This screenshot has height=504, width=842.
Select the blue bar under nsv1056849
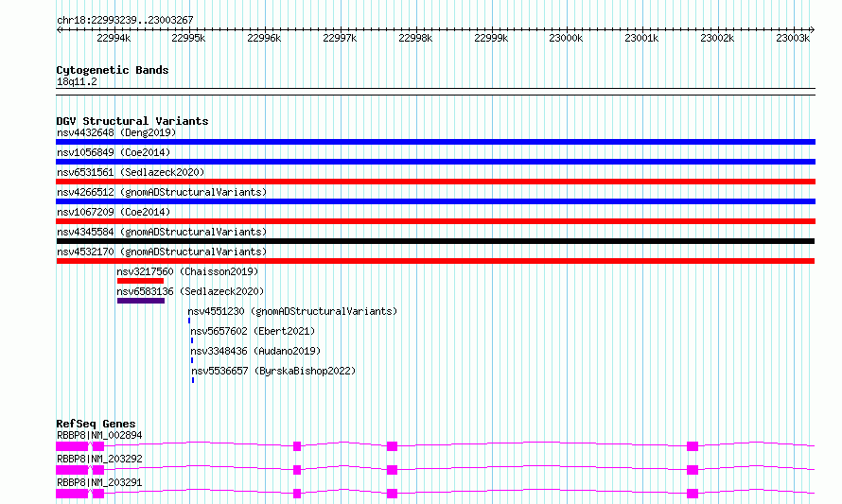tap(435, 162)
